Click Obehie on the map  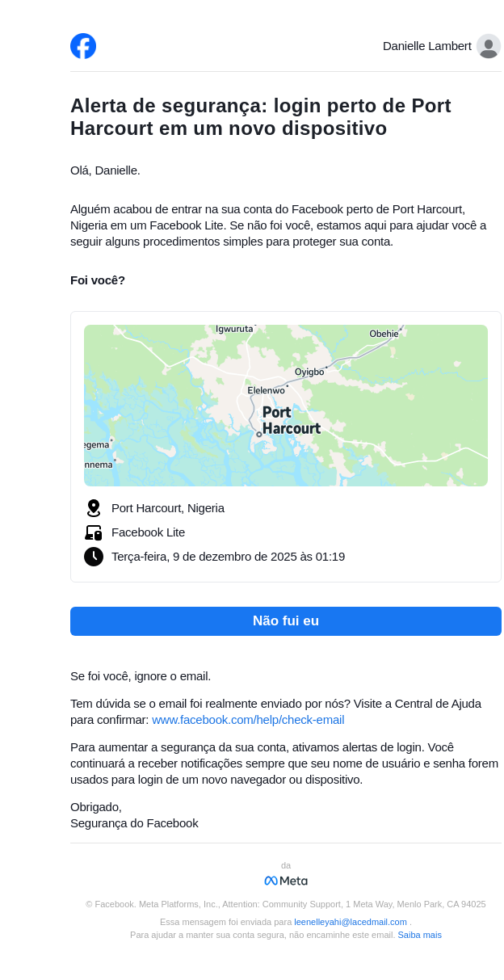click(x=384, y=334)
